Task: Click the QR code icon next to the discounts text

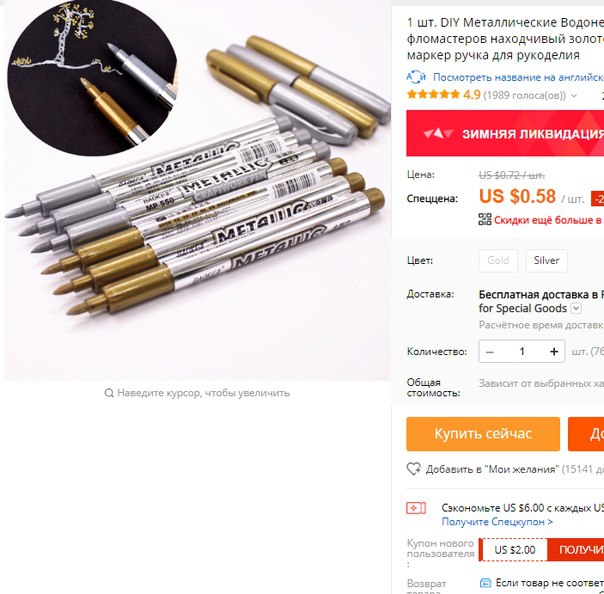Action: pyautogui.click(x=485, y=219)
